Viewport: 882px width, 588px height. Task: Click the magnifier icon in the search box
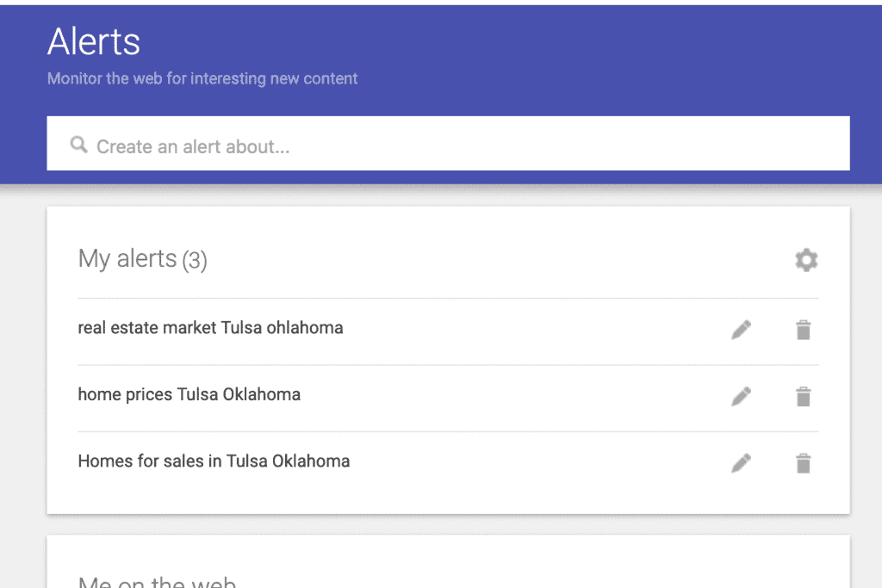(78, 145)
